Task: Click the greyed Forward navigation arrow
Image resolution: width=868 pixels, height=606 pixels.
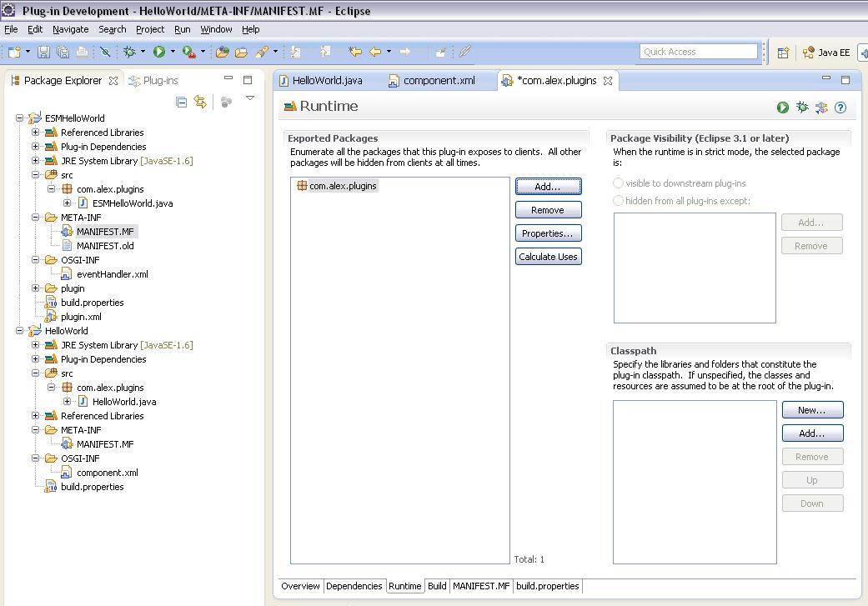Action: (x=405, y=52)
